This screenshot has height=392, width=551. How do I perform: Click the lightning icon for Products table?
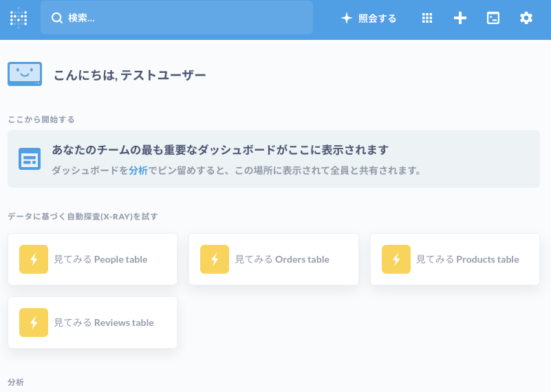click(x=396, y=259)
